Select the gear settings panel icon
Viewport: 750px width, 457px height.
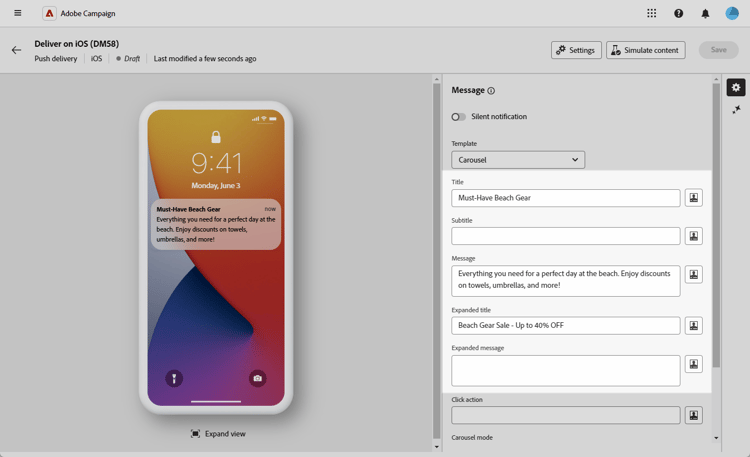tap(736, 87)
